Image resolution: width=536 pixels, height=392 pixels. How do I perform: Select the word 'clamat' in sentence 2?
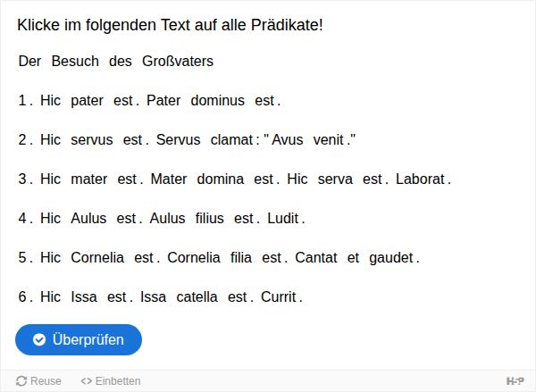tap(231, 140)
